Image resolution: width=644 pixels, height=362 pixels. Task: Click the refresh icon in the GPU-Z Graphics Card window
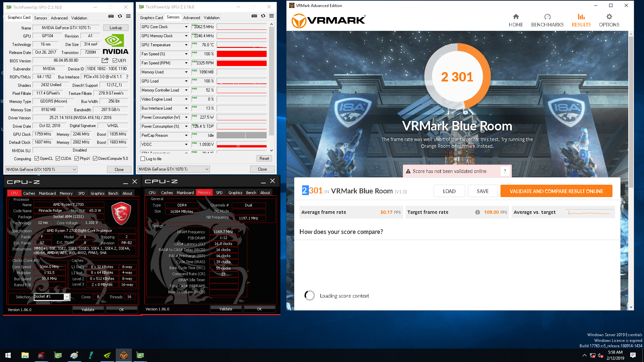point(120,16)
